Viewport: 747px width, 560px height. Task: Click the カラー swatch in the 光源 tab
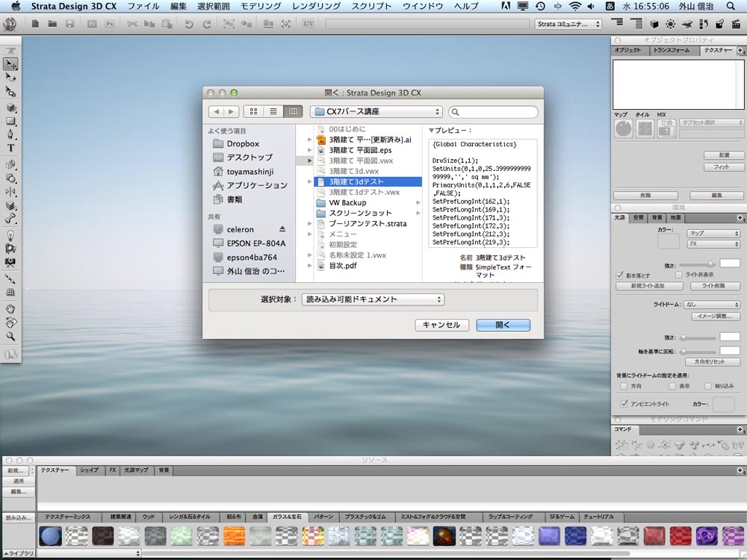click(668, 241)
